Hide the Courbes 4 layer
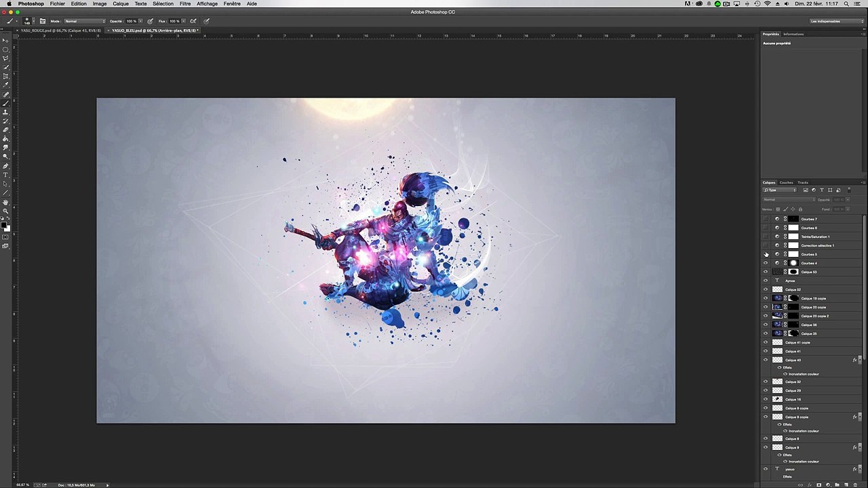868x488 pixels. point(766,263)
